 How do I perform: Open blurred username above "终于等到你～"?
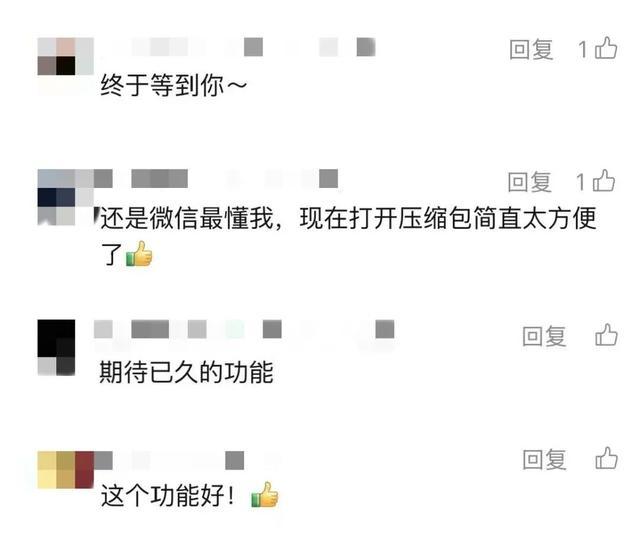point(243,47)
